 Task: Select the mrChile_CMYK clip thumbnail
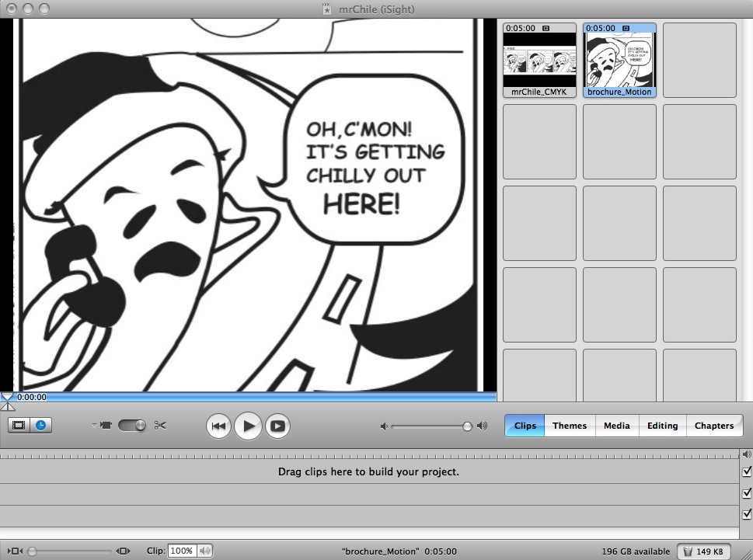(x=539, y=60)
